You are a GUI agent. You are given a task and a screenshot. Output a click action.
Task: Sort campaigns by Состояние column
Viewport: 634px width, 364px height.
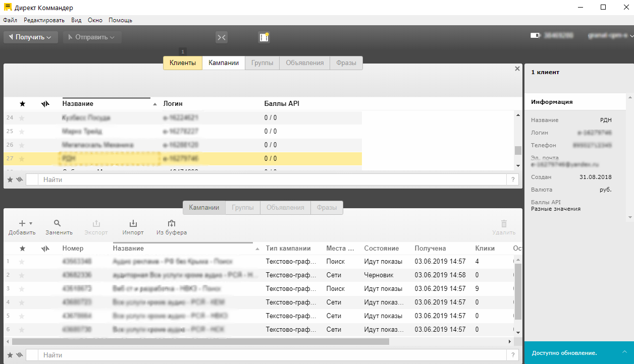click(x=382, y=248)
